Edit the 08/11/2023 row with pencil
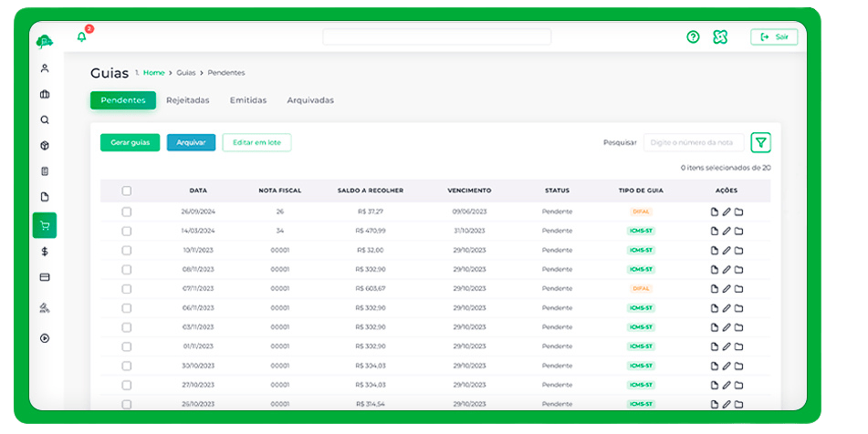Image resolution: width=868 pixels, height=434 pixels. [x=727, y=270]
